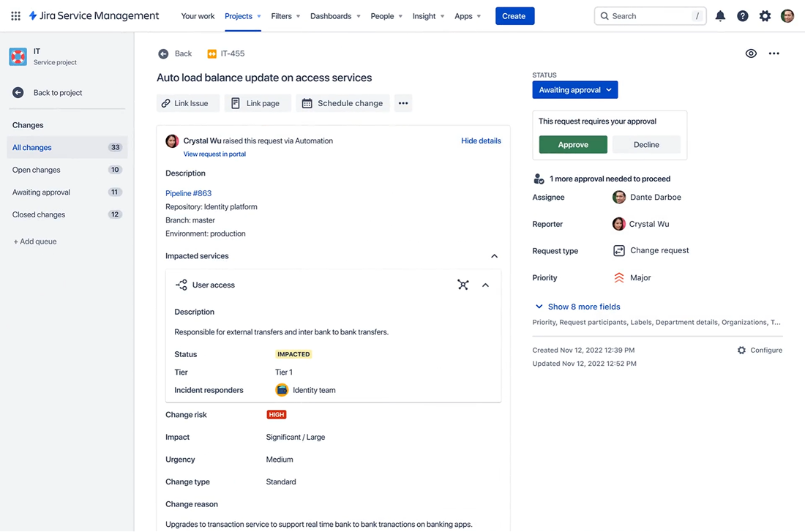The width and height of the screenshot is (805, 532).
Task: Click the Link Issue button
Action: click(188, 103)
